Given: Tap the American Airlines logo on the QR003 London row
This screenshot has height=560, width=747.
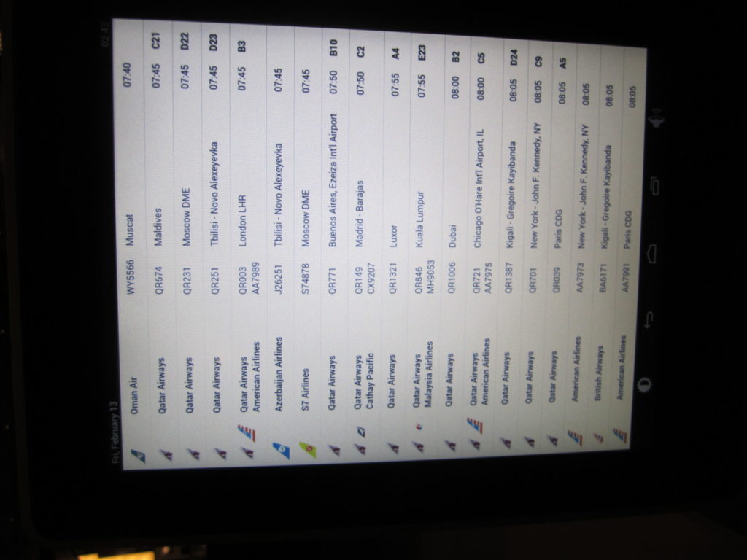Looking at the screenshot, I should 246,433.
